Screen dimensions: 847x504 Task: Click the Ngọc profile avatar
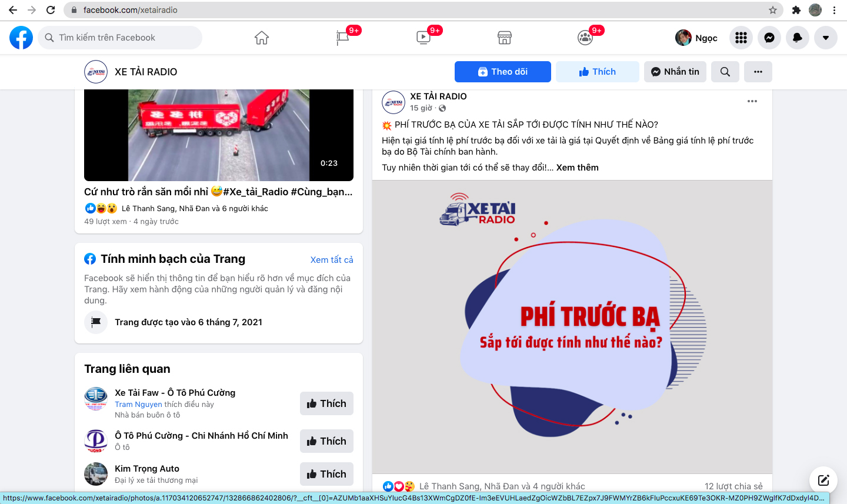[x=683, y=38]
